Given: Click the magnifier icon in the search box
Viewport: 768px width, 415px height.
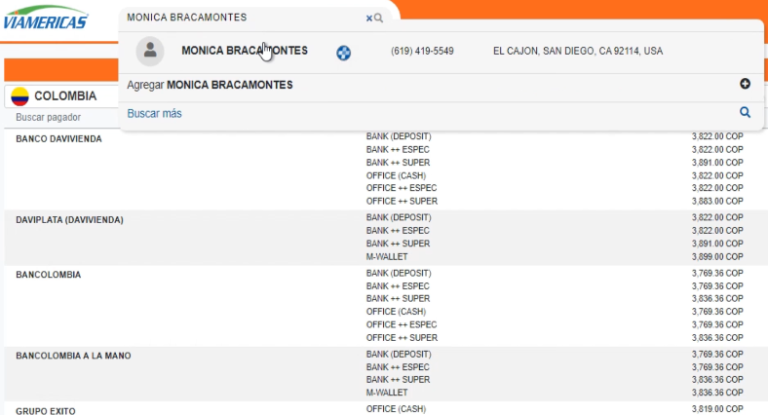Looking at the screenshot, I should click(379, 18).
